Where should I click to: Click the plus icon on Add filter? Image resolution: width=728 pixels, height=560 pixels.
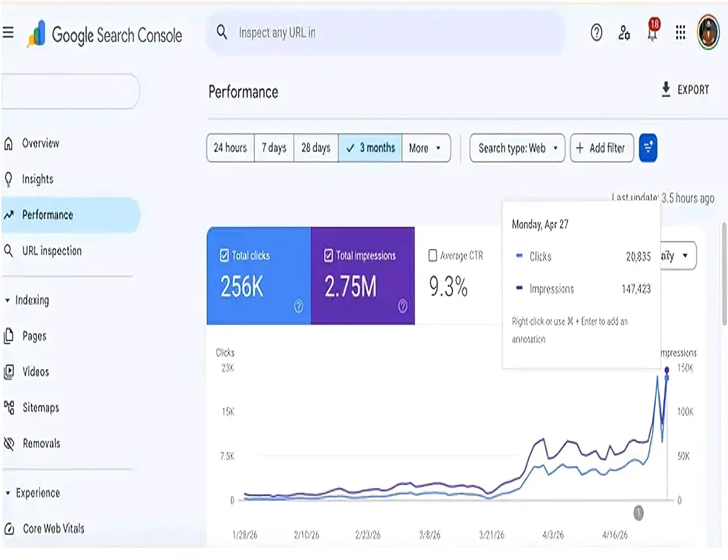[x=580, y=148]
